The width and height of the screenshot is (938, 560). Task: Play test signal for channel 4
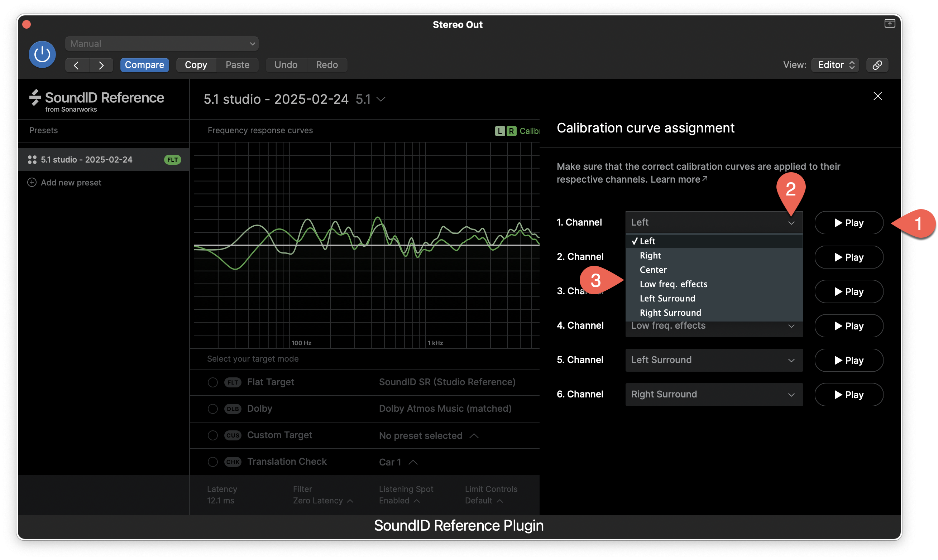pyautogui.click(x=848, y=326)
